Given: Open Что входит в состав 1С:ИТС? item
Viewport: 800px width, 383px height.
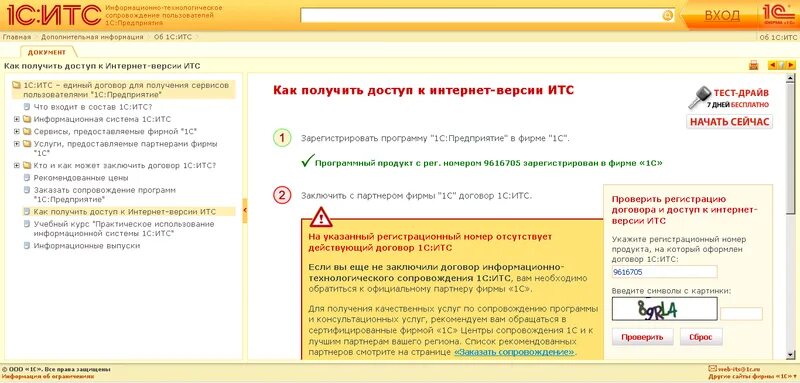Looking at the screenshot, I should coord(93,107).
